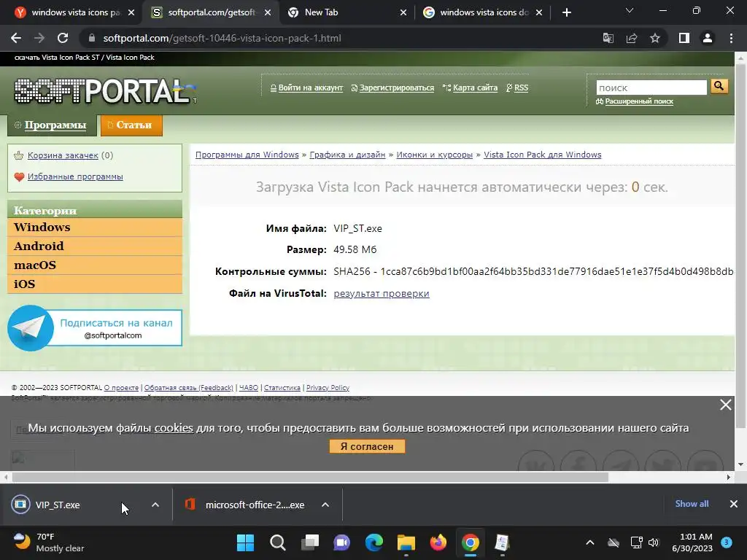Open a new browser tab
The image size is (747, 560).
[x=566, y=12]
